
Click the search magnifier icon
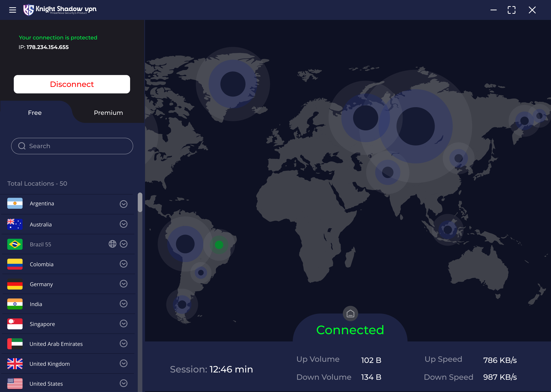[x=22, y=146]
